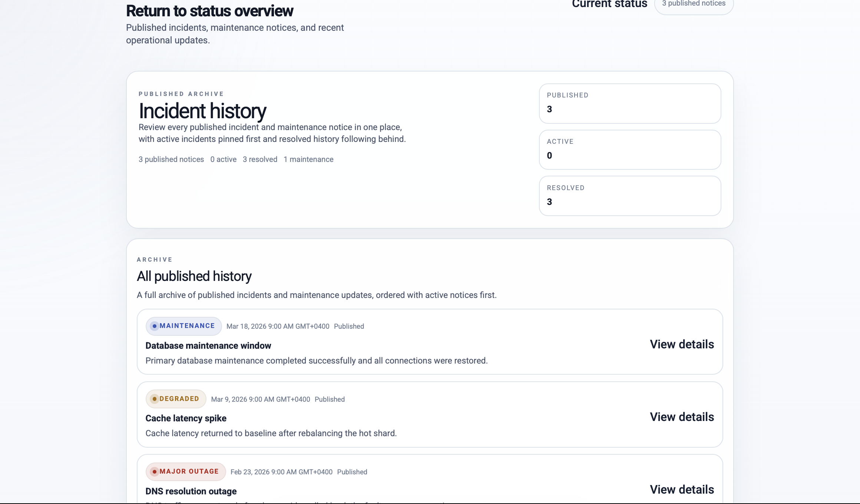Select the 3 published notices pill
This screenshot has height=504, width=860.
point(694,5)
